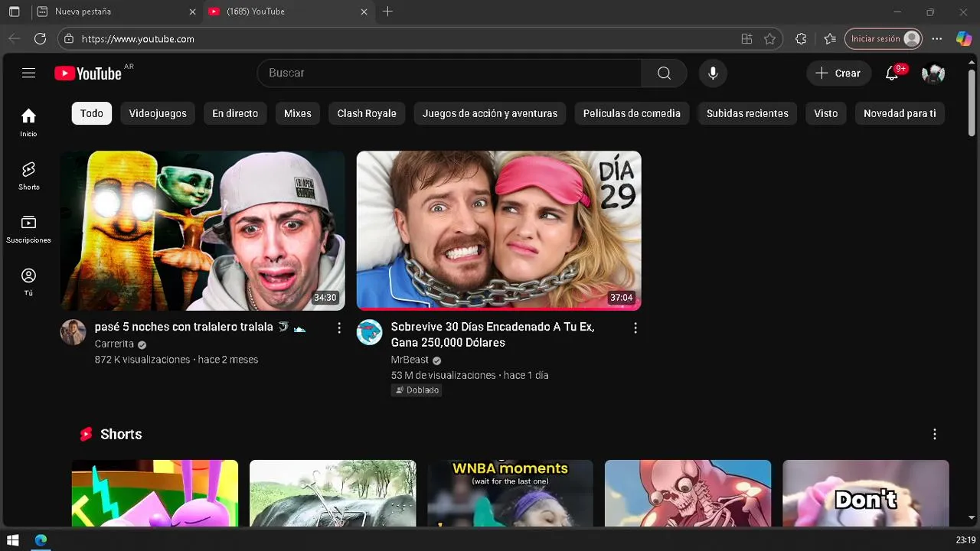Filter by Juegos de acción y aventuras
980x551 pixels.
490,113
